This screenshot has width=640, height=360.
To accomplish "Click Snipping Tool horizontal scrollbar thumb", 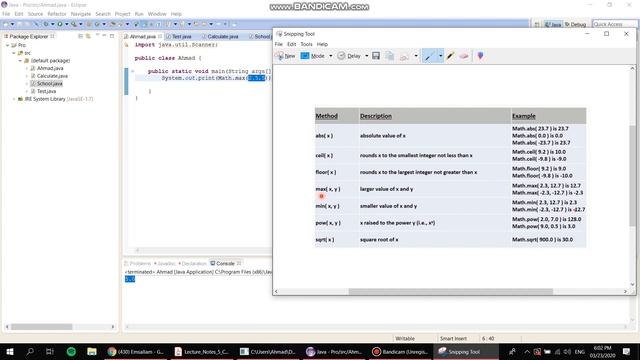I will [451, 291].
